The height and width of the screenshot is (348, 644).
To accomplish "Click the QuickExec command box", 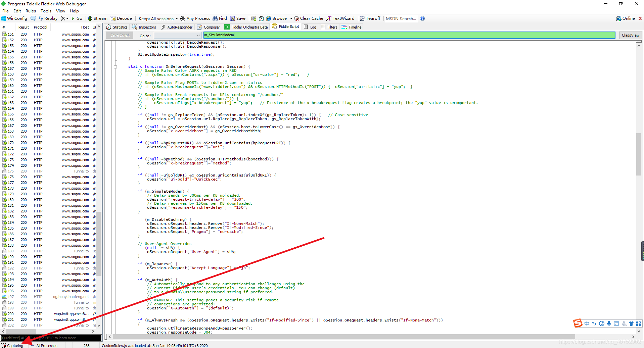I will pos(51,338).
